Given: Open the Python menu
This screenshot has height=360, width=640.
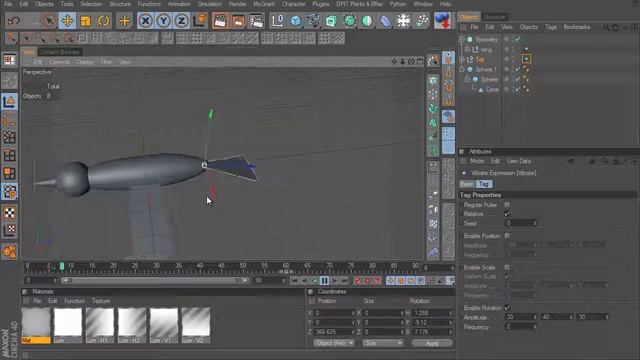Looking at the screenshot, I should [x=398, y=4].
